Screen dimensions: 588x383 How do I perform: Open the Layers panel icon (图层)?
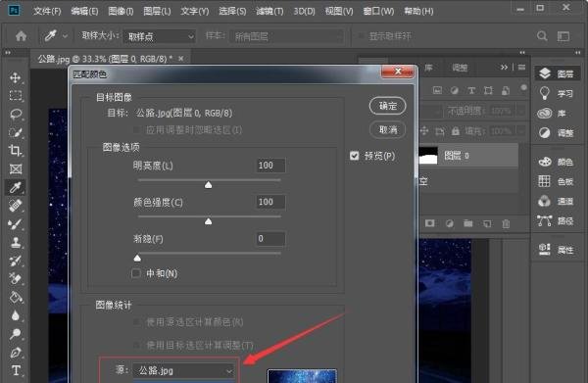point(557,73)
